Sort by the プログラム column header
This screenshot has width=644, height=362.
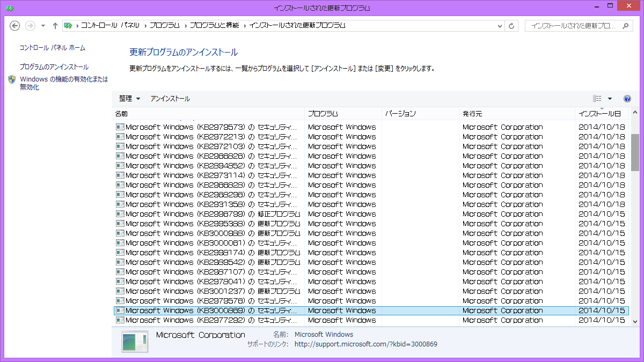point(343,114)
